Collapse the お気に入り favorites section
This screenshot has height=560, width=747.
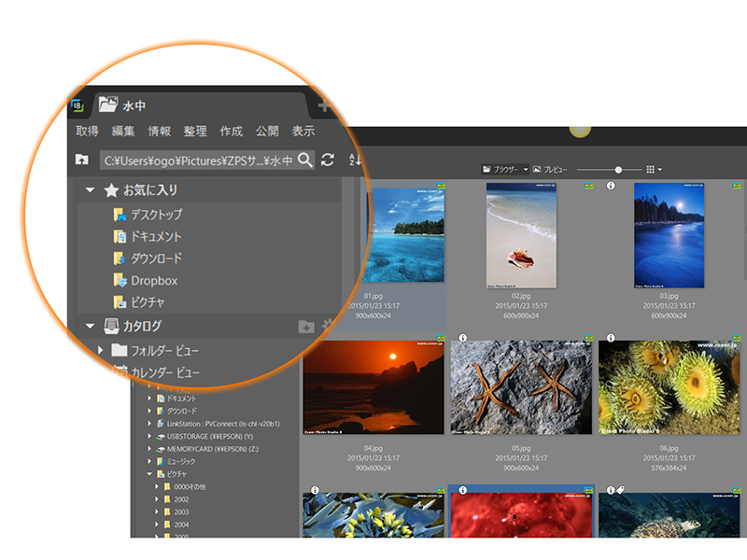pos(90,190)
